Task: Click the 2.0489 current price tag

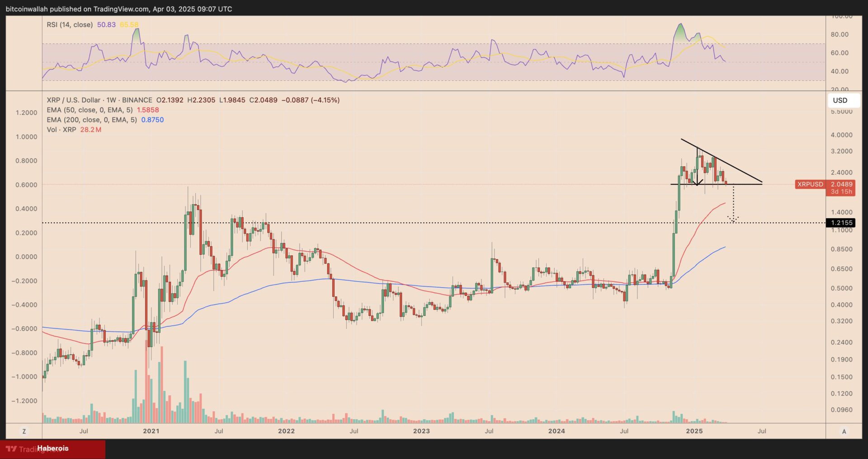Action: coord(841,184)
